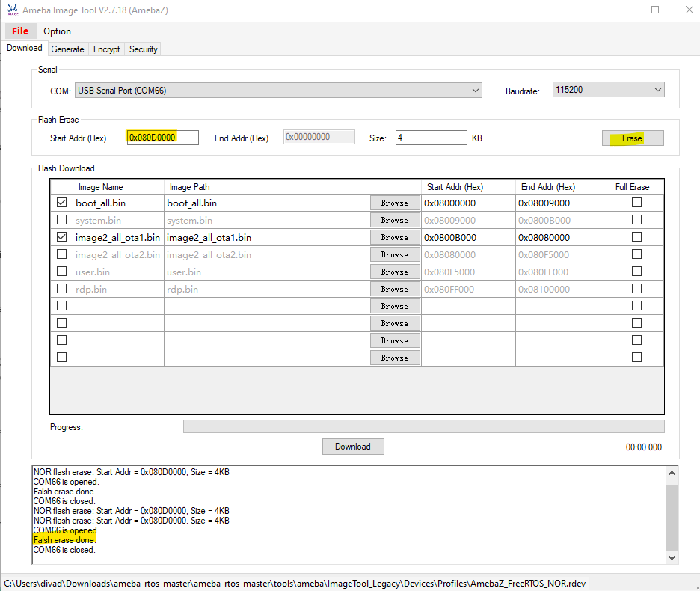Click the Full Erase column header
Screen dimensions: 700x591
tap(636, 187)
